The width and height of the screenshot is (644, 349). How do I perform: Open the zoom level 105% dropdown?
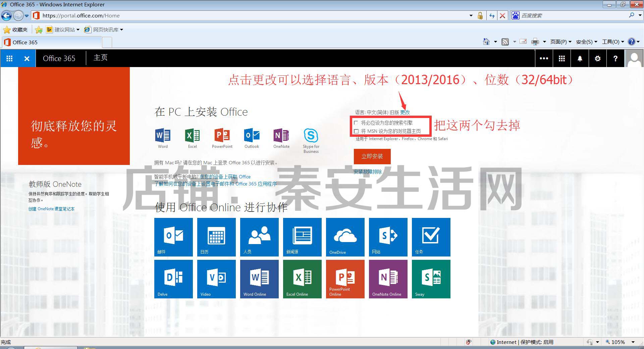633,342
